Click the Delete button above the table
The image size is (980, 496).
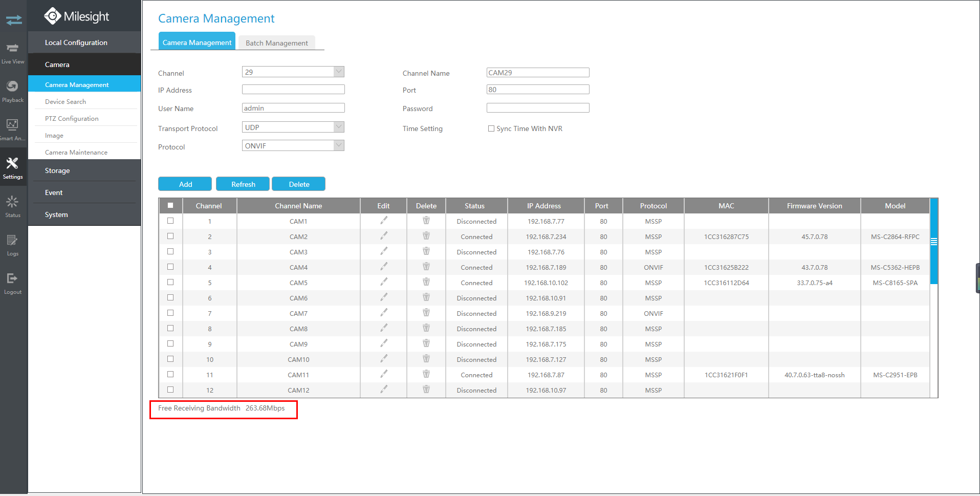click(x=299, y=184)
